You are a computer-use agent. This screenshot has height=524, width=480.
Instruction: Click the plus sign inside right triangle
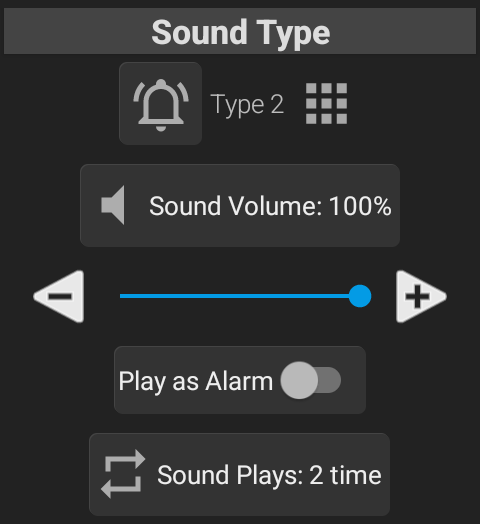[417, 296]
